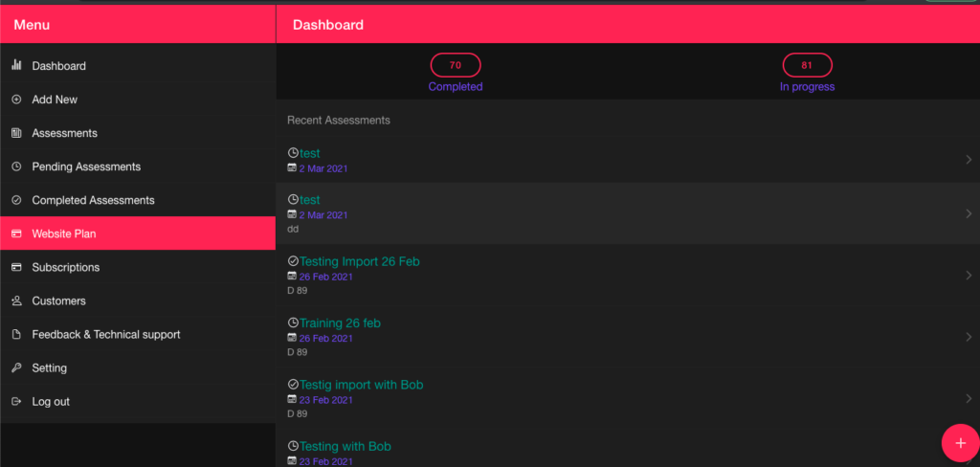Viewport: 980px width, 467px height.
Task: Open Completed Assessments menu entry
Action: tap(138, 200)
